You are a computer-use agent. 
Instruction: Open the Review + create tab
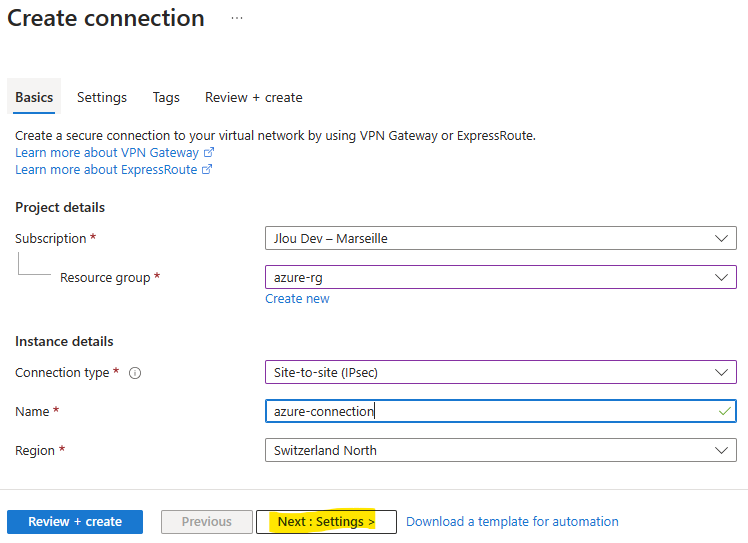coord(254,97)
